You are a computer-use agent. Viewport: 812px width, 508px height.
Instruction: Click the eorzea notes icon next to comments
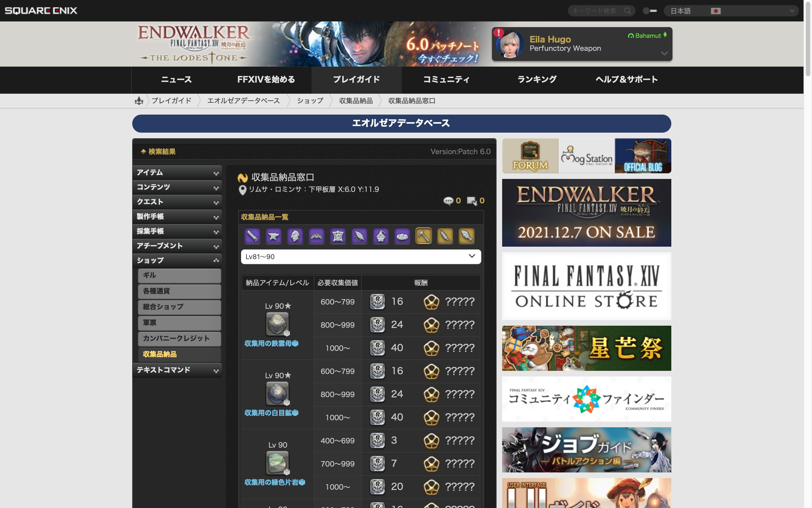tap(472, 201)
